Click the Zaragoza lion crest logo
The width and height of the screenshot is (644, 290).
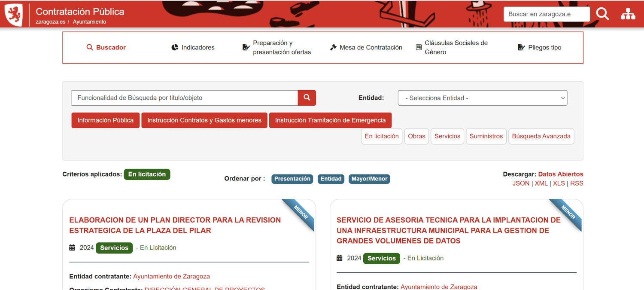(x=13, y=15)
